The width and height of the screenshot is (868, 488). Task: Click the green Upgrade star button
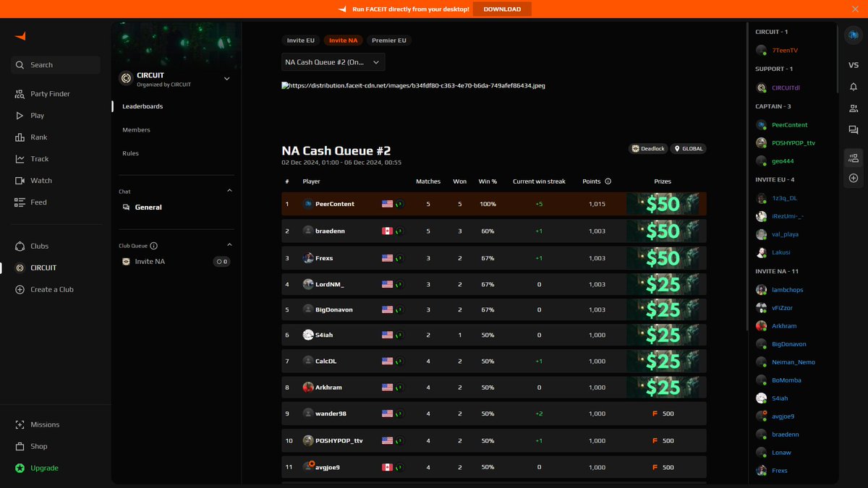click(x=20, y=468)
